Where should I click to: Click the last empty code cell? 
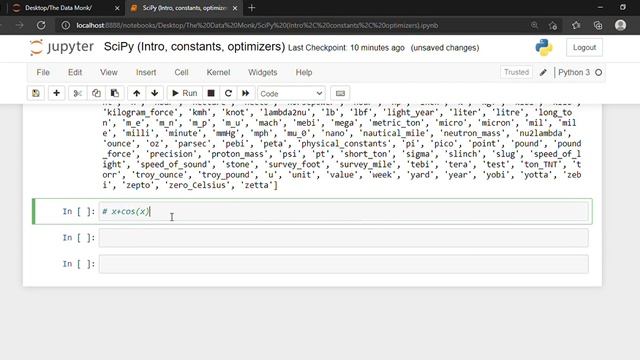point(343,264)
